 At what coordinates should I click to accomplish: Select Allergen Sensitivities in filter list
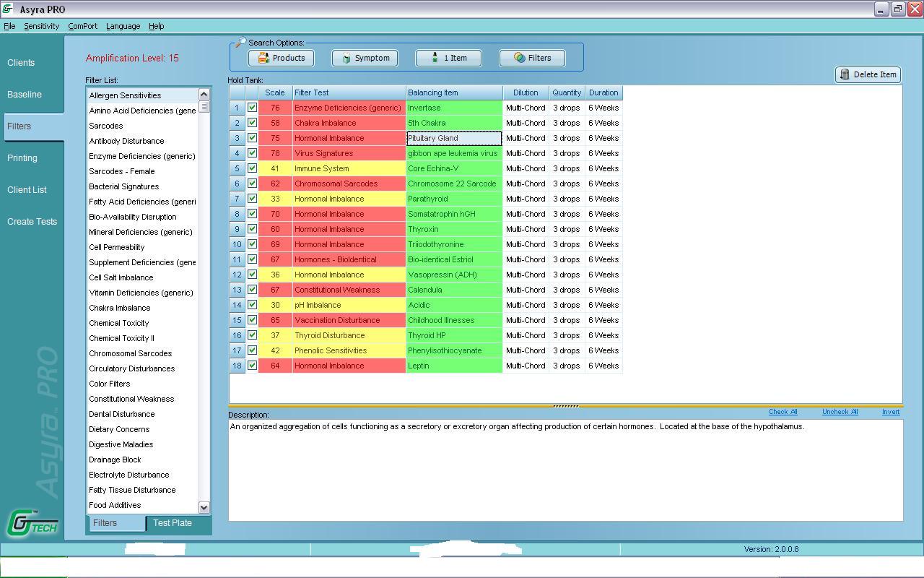click(142, 95)
